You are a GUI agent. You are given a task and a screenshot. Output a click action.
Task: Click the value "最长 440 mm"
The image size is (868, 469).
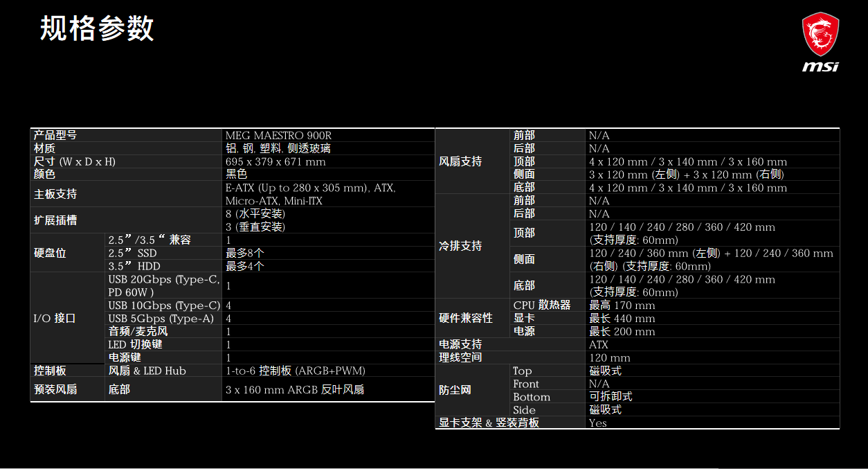coord(622,319)
